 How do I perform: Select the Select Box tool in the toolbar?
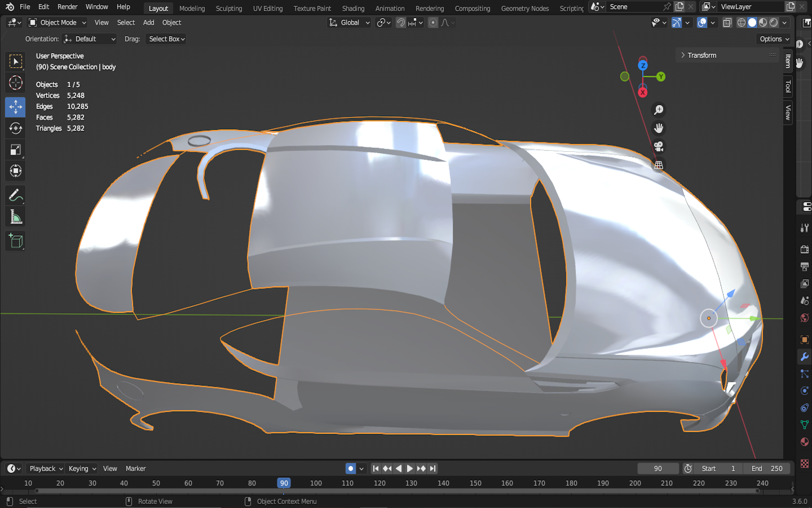(x=16, y=62)
